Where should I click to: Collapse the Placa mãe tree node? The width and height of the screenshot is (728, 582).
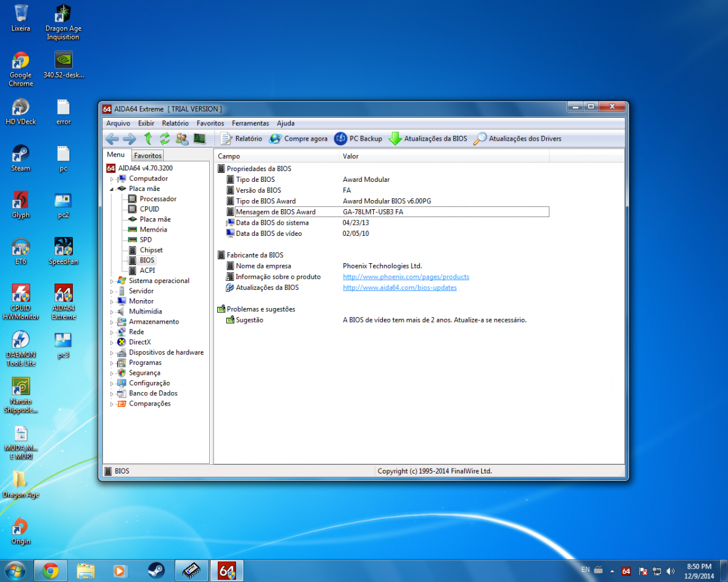112,189
